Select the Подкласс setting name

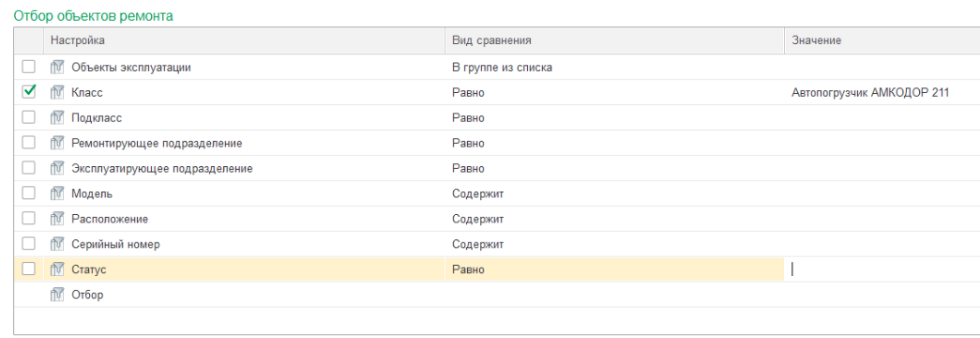tap(97, 117)
